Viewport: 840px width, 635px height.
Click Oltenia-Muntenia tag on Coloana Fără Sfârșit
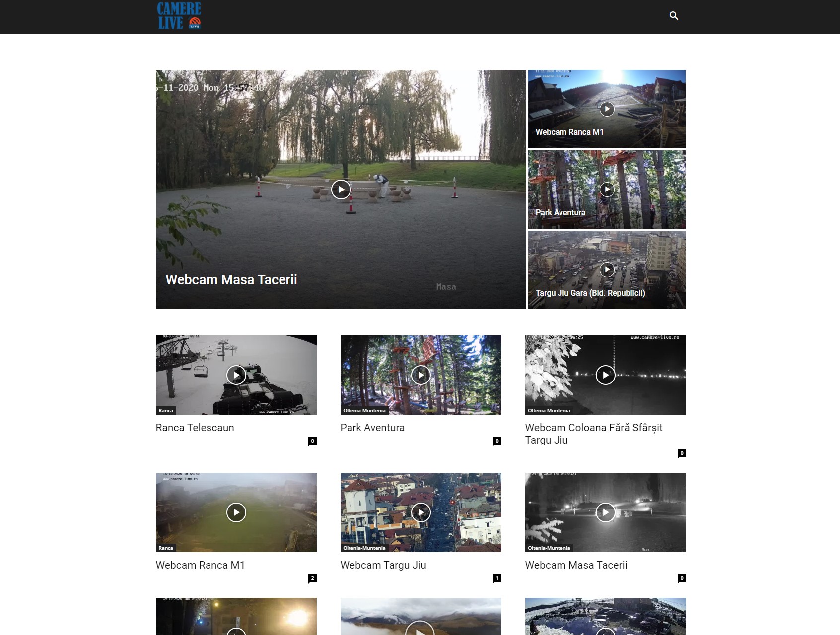pos(549,411)
